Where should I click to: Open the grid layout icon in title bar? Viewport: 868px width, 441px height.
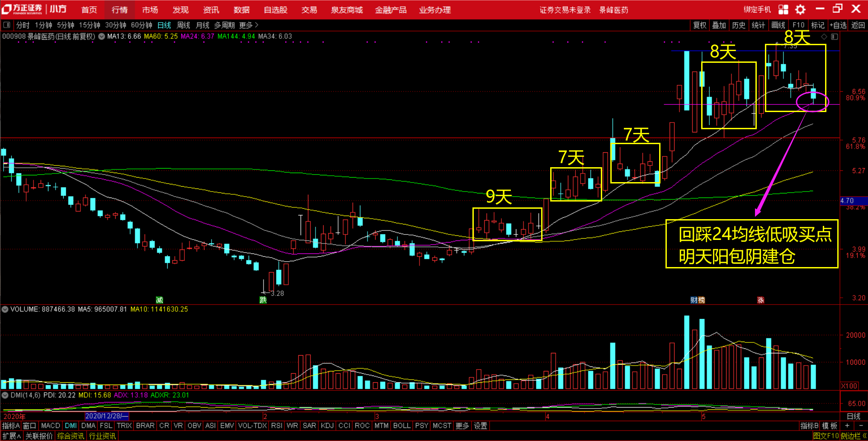pyautogui.click(x=783, y=9)
